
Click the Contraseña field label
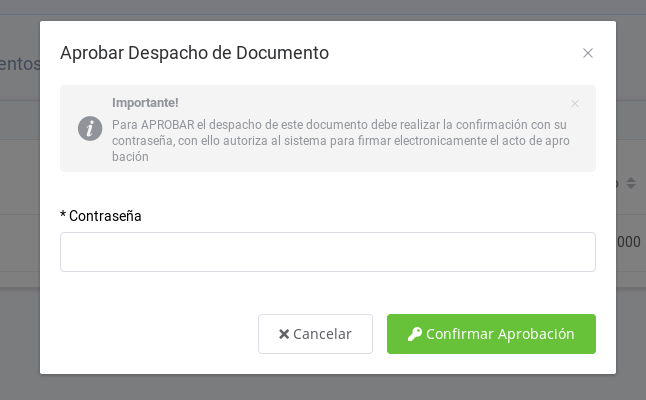click(105, 216)
